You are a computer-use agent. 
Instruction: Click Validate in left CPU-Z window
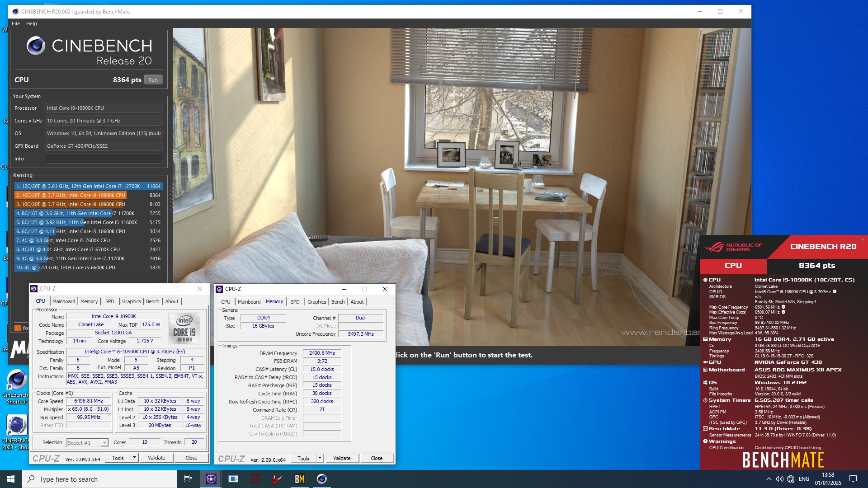click(156, 458)
